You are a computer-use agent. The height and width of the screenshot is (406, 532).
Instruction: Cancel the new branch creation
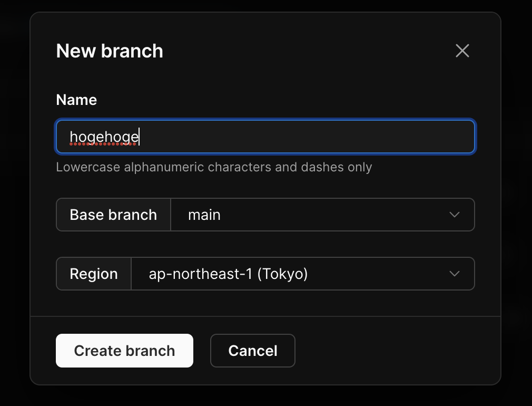252,351
